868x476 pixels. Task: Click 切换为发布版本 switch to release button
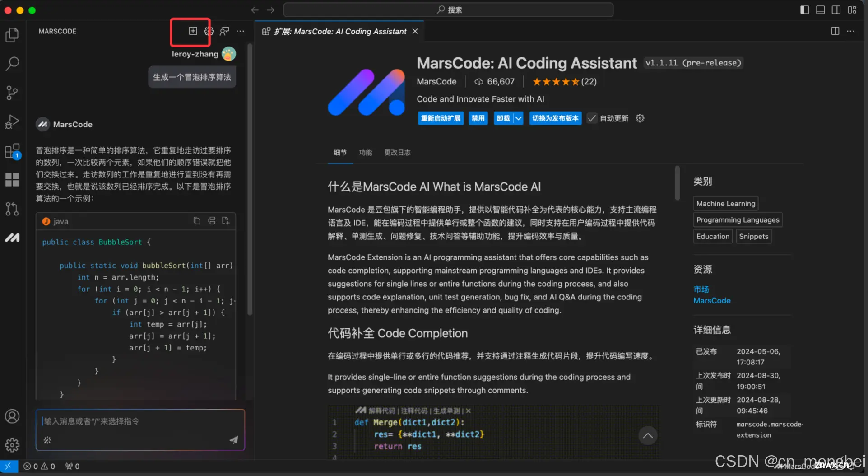point(555,118)
